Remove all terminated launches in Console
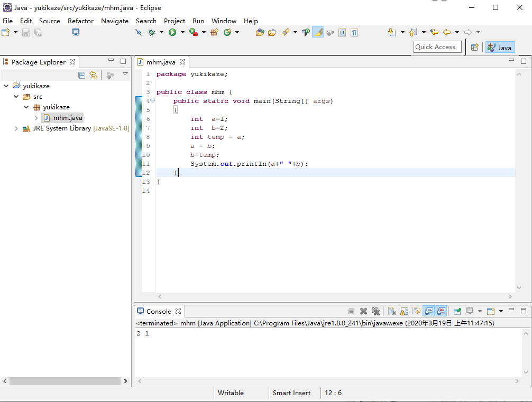The height and width of the screenshot is (402, 532). coord(375,312)
